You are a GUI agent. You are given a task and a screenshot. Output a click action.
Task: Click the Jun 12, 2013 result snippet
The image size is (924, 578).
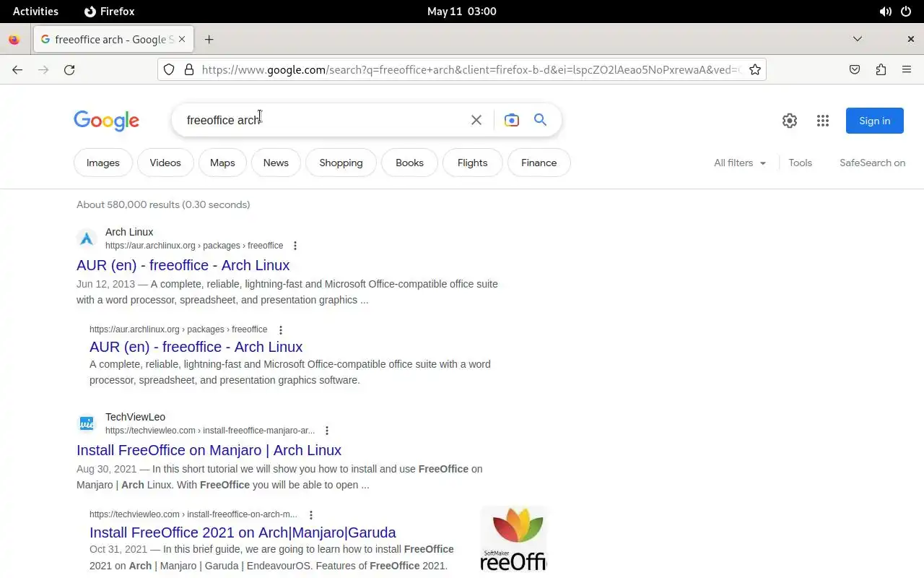tap(287, 292)
